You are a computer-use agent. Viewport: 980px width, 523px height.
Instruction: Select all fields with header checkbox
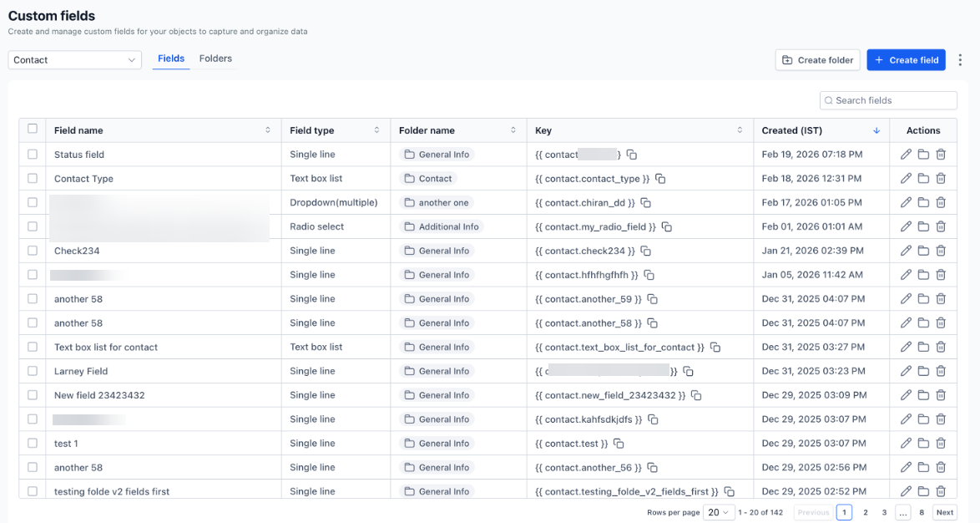(33, 129)
